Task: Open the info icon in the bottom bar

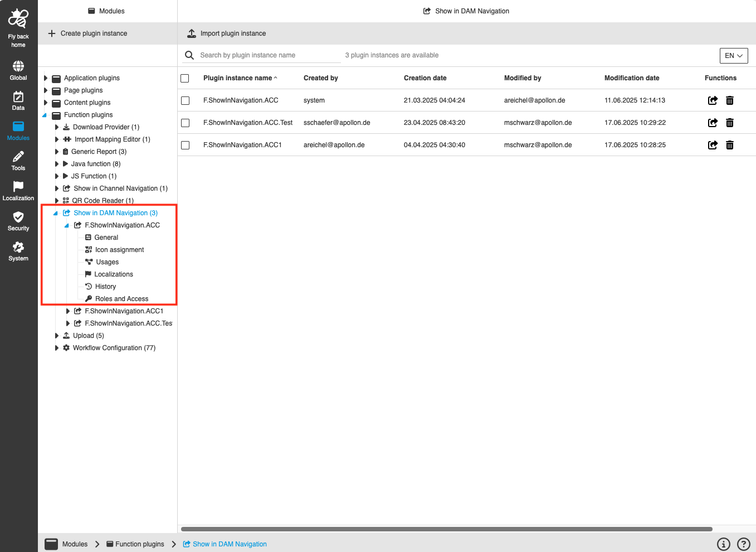Action: tap(723, 544)
